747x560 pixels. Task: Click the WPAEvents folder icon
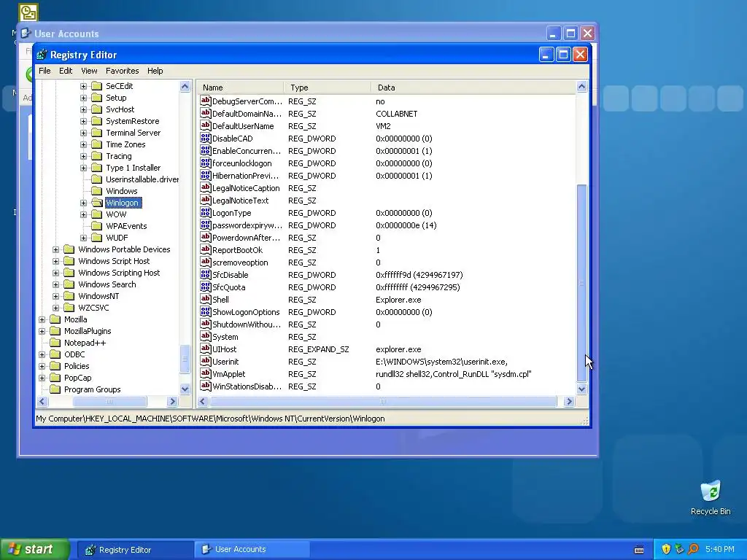tap(97, 226)
